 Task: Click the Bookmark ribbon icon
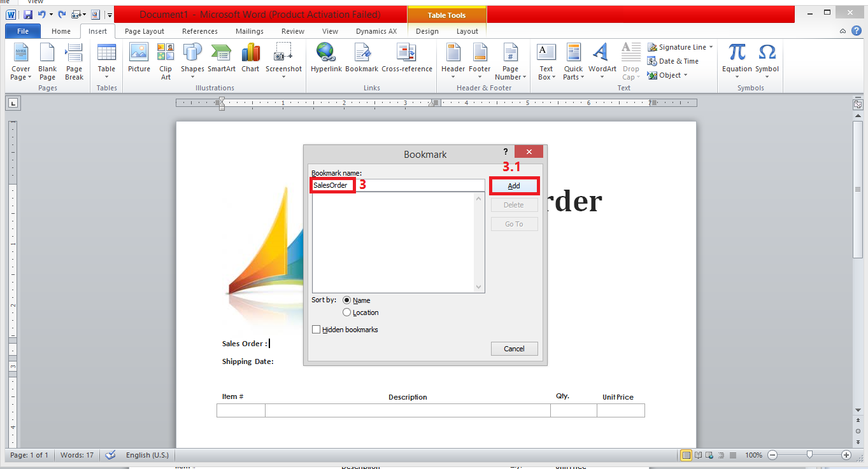pyautogui.click(x=362, y=58)
